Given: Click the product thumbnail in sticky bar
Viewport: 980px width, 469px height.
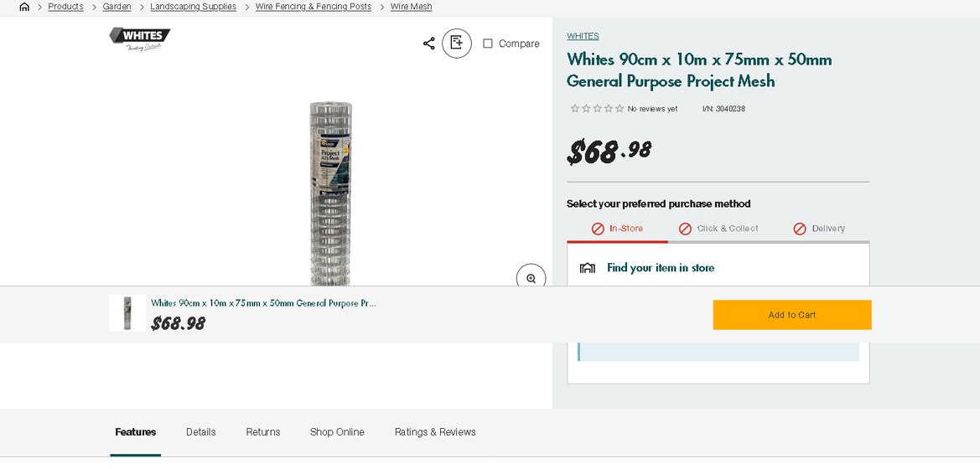Looking at the screenshot, I should point(127,313).
